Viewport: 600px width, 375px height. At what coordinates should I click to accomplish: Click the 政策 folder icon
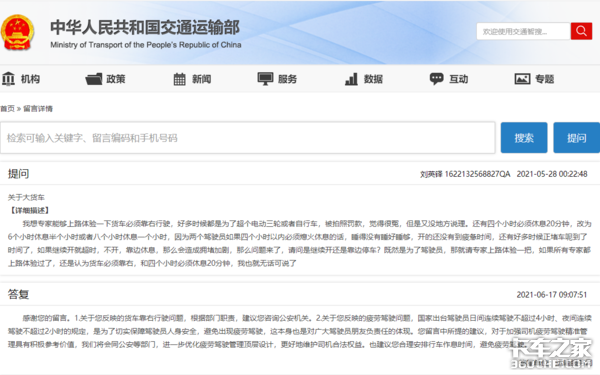tap(94, 79)
